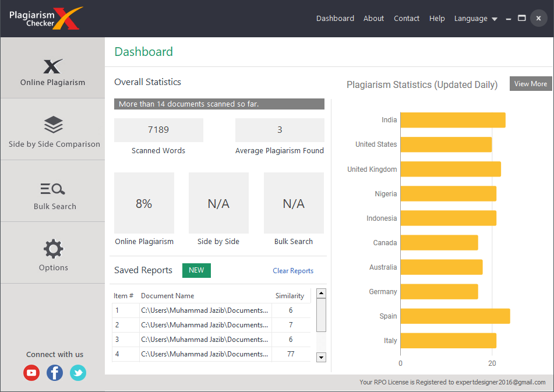Click the Average Plagiarism Found value 3

280,130
